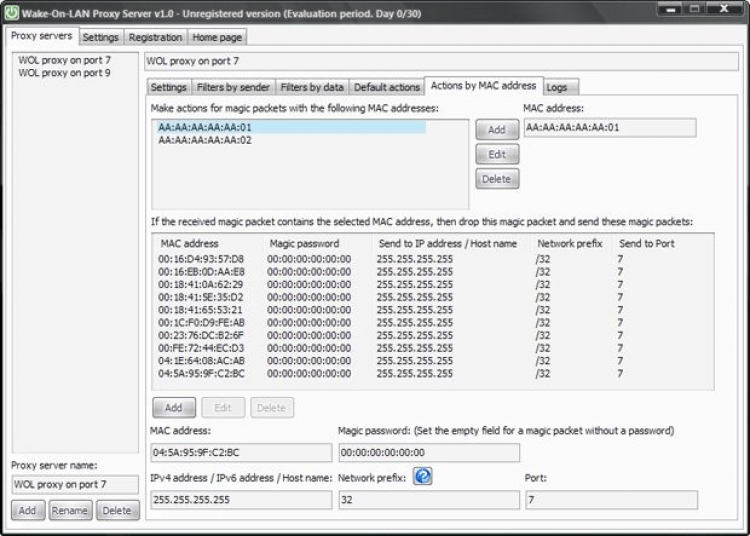Select table row 00:18:41:65:53:21

coord(432,310)
